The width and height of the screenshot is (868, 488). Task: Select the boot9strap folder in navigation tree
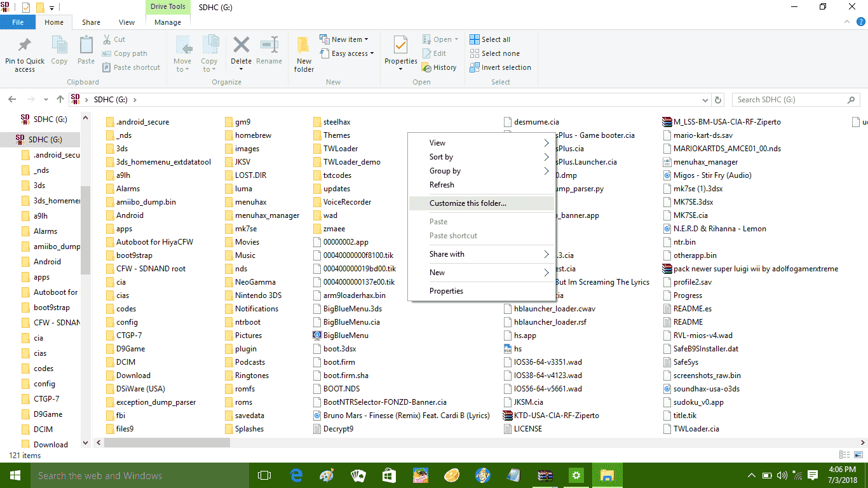(46, 308)
